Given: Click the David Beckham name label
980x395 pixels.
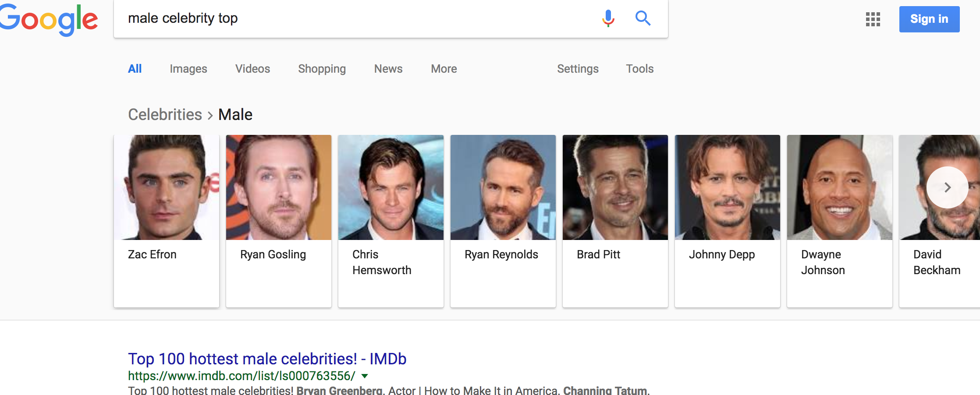Looking at the screenshot, I should click(937, 262).
